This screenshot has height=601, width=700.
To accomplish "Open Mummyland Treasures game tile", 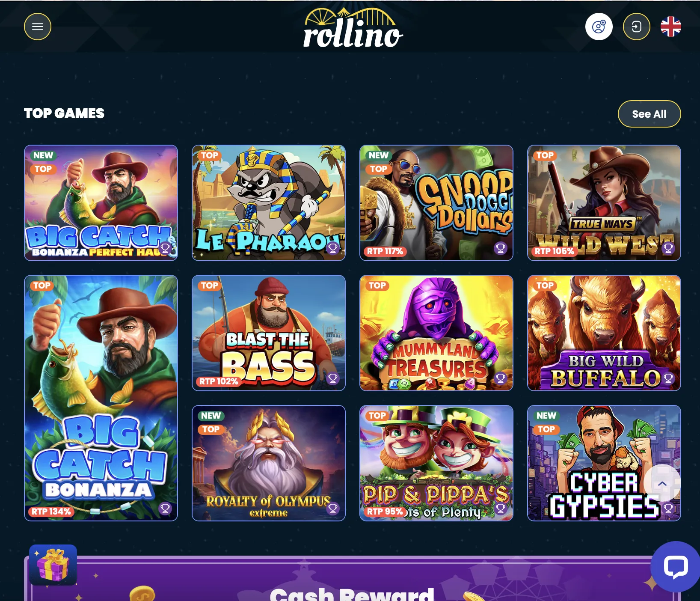I will pos(436,333).
